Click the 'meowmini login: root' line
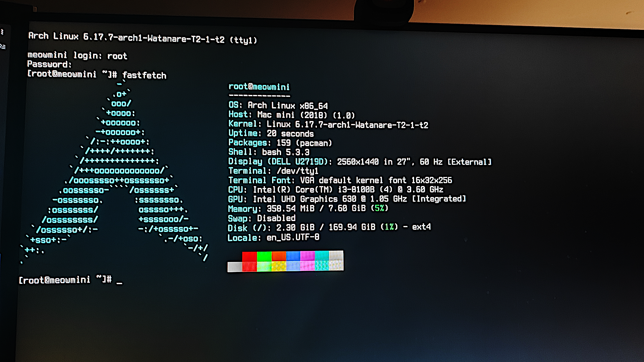Viewport: 644px width, 362px height. 77,55
